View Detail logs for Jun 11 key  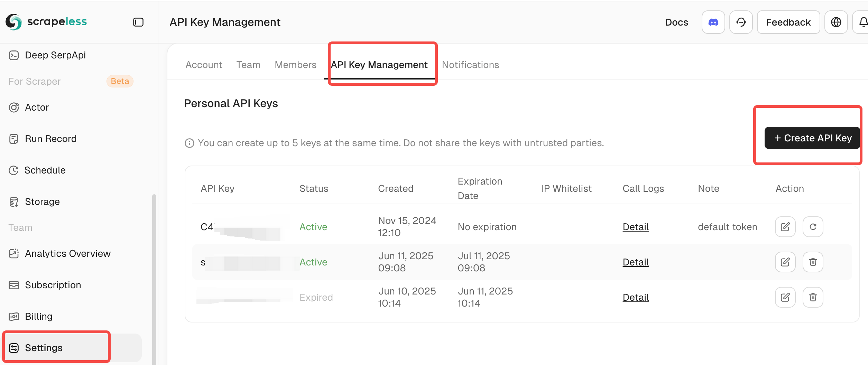pos(636,262)
